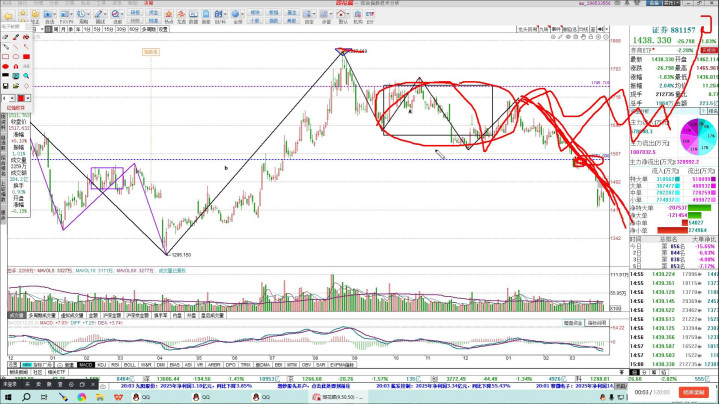Select the eraser tool in drawing palette

[5, 37]
